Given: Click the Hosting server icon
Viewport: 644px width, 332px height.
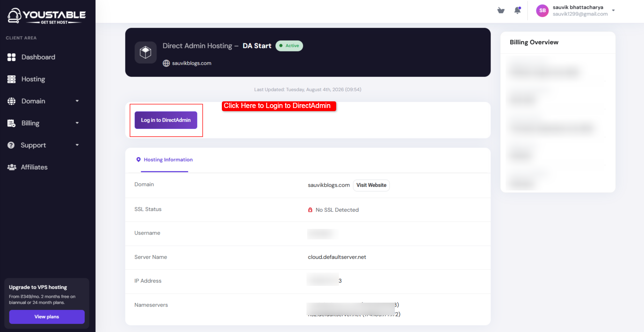Looking at the screenshot, I should pyautogui.click(x=12, y=79).
